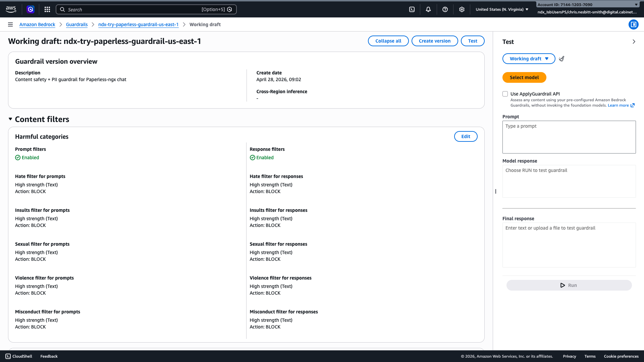644x362 pixels.
Task: Click the Prompt filters Enabled status
Action: point(27,158)
